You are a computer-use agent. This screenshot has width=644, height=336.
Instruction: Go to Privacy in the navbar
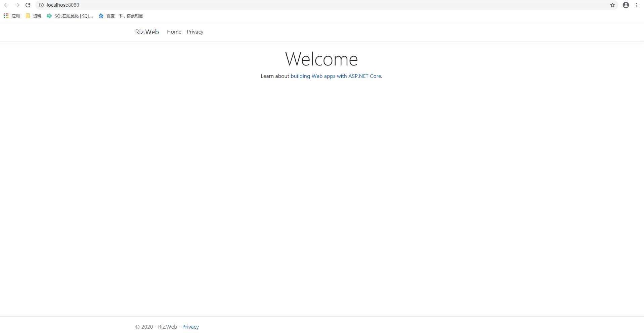195,32
